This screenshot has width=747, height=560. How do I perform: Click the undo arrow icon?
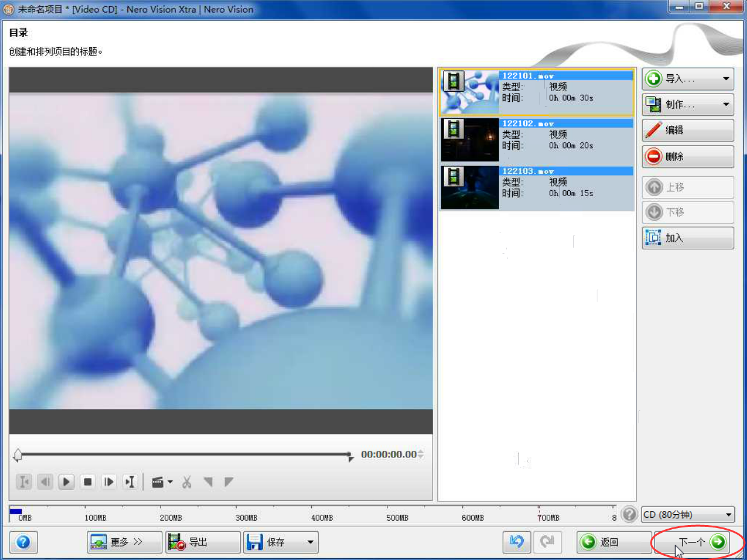click(517, 542)
